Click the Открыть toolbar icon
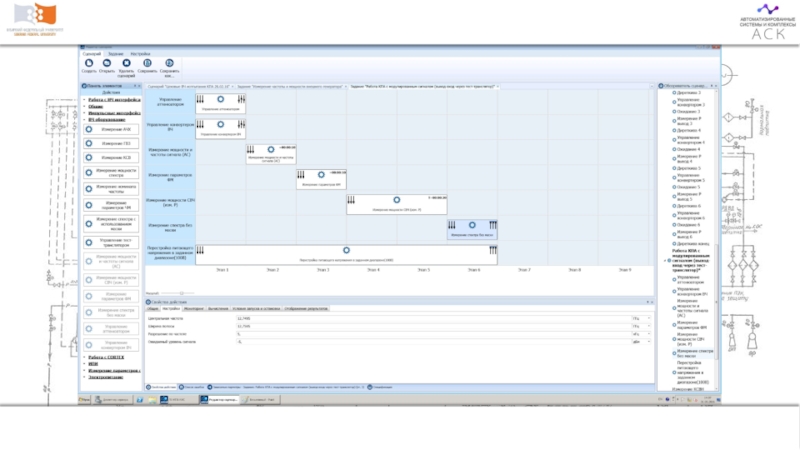800x450 pixels. click(x=107, y=63)
